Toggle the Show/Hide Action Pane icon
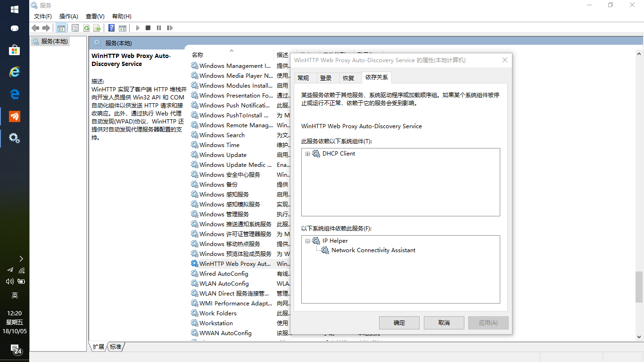Viewport: 644px width, 362px height. pos(123,28)
